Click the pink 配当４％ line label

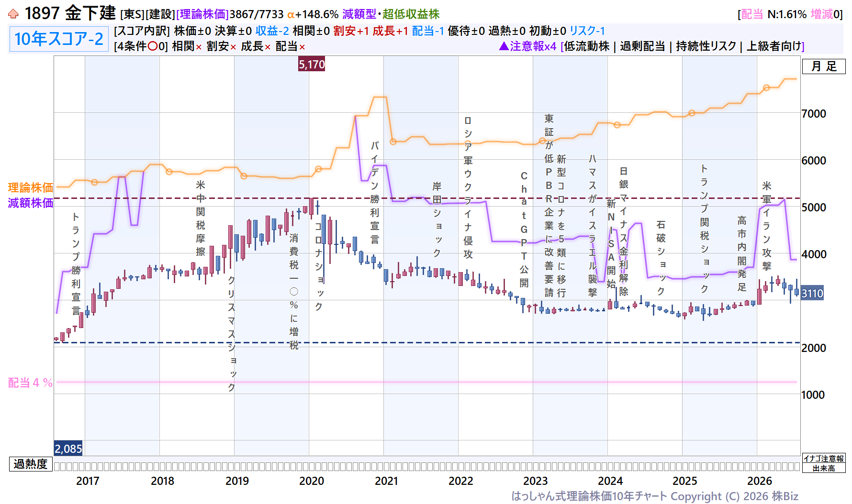click(31, 383)
